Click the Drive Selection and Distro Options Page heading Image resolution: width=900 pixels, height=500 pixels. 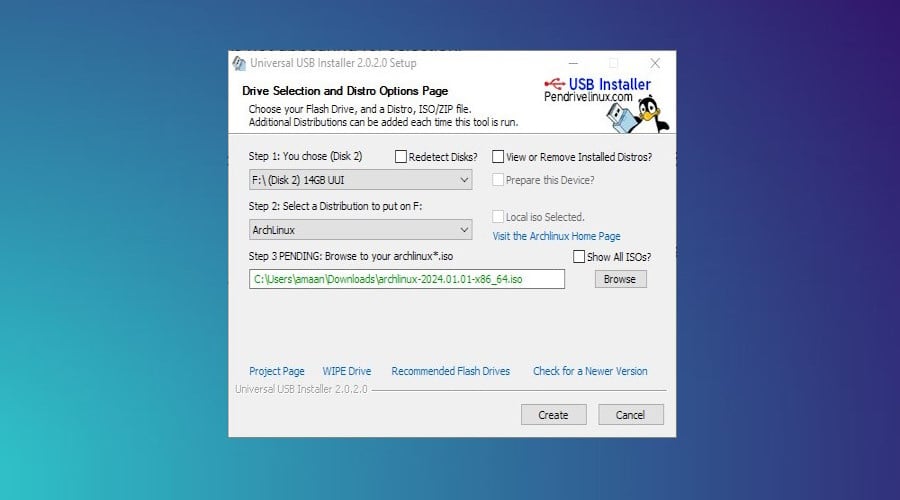coord(345,91)
